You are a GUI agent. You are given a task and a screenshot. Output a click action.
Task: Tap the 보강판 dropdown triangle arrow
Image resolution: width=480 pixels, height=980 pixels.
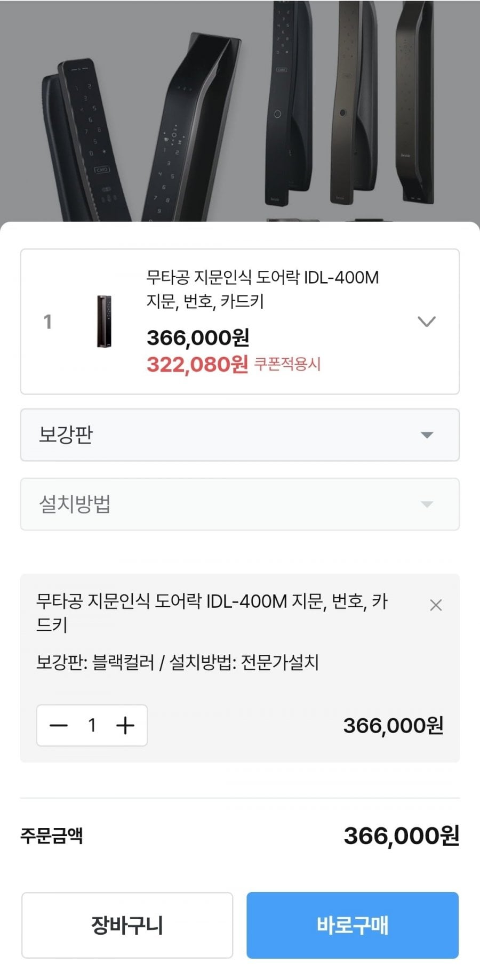pos(426,435)
